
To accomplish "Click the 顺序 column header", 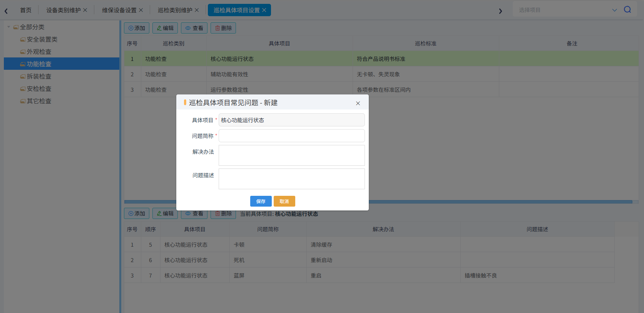I will pos(151,229).
